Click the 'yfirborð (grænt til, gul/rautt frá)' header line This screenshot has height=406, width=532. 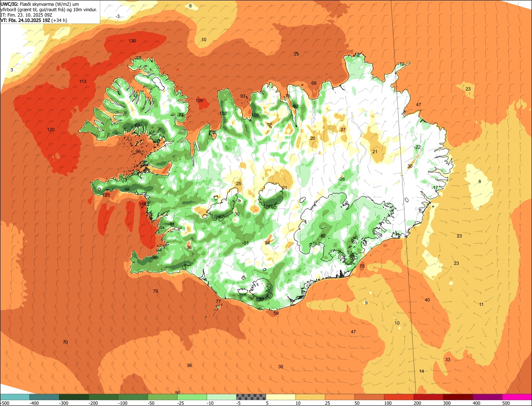[49, 9]
